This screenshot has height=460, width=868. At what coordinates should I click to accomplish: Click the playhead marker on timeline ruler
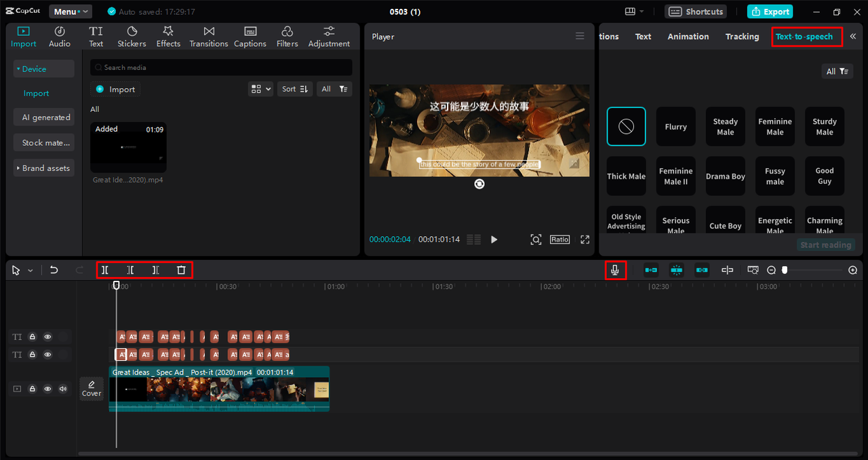[116, 286]
